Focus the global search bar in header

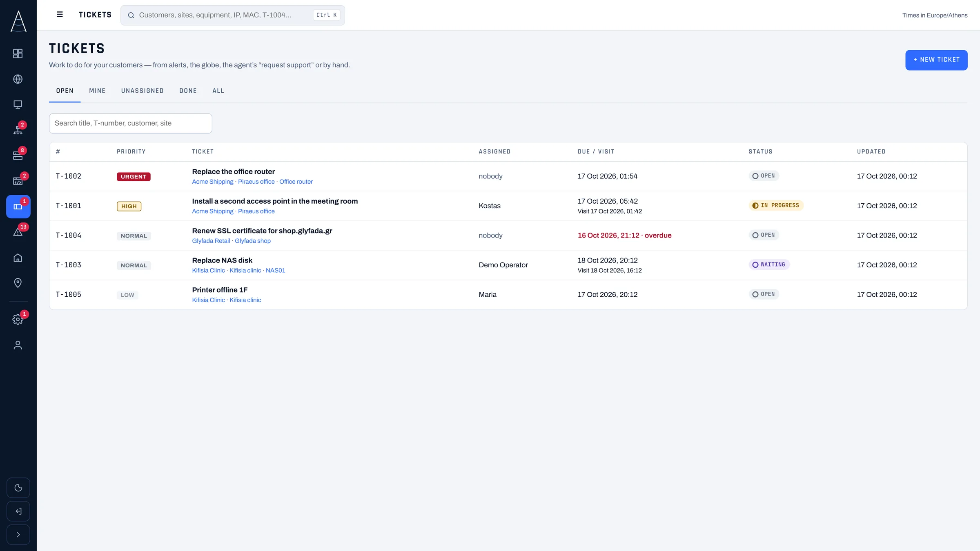[x=233, y=15]
